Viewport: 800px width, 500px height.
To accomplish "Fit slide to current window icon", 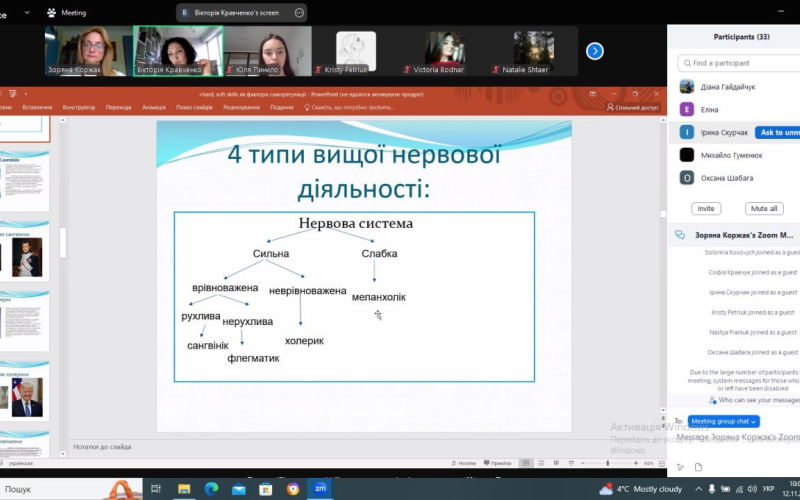I will click(662, 463).
